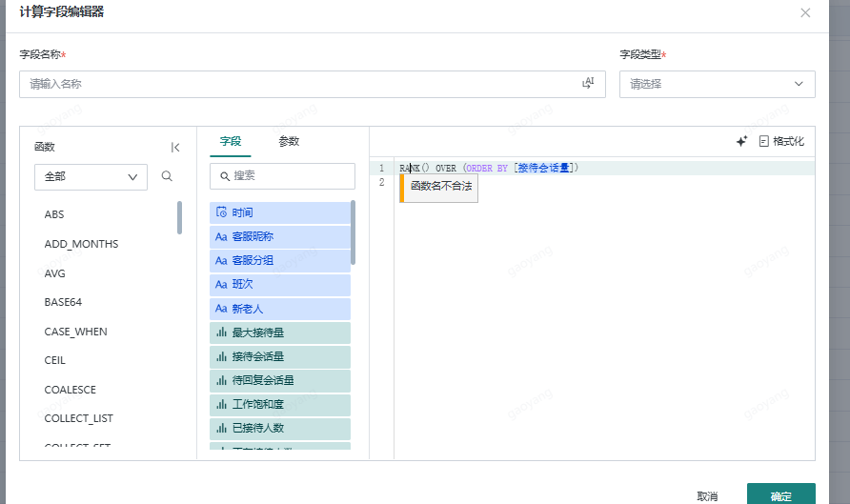Click the bar chart icon beside 最大接待量
The height and width of the screenshot is (504, 850).
pyautogui.click(x=221, y=333)
